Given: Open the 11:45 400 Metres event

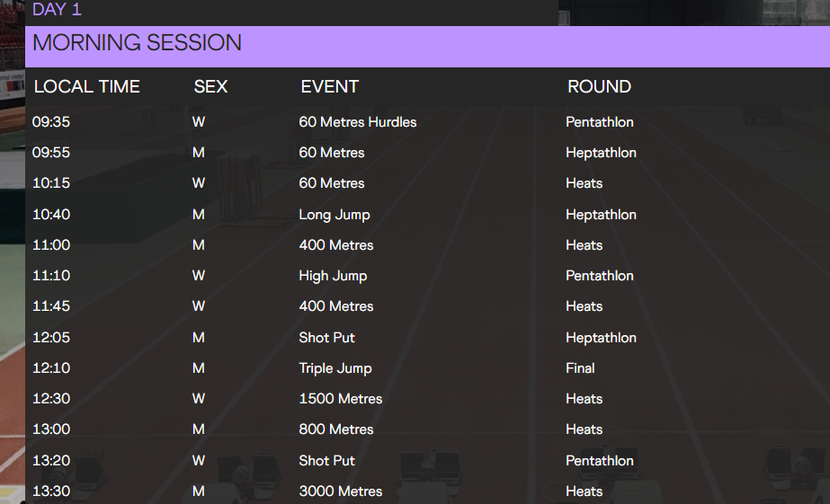Looking at the screenshot, I should (x=336, y=306).
